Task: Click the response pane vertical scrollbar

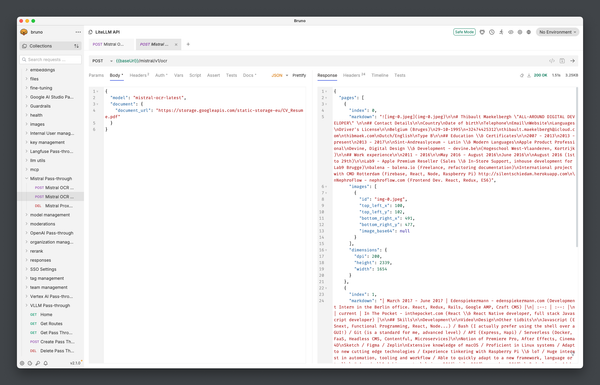Action: (x=577, y=167)
